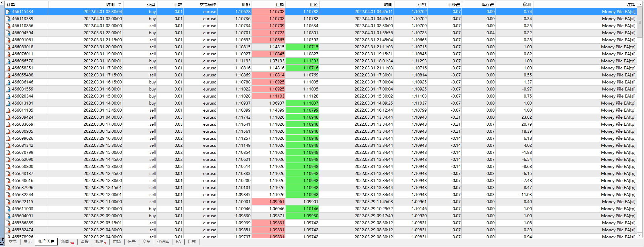
Task: Sort by the 订单 column header
Action: [27, 5]
